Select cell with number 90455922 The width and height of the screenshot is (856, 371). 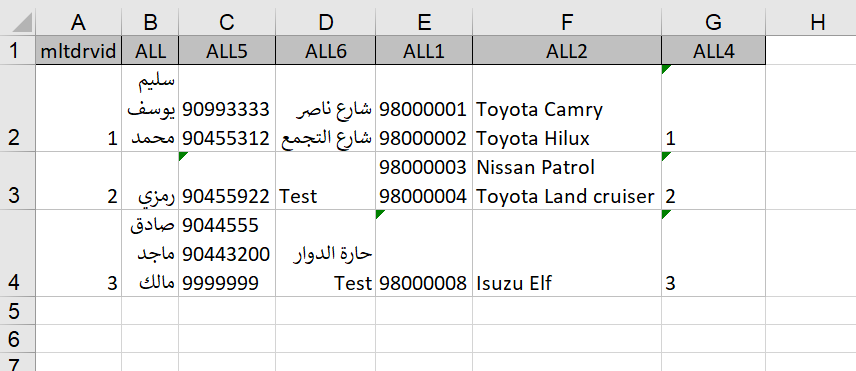click(227, 181)
